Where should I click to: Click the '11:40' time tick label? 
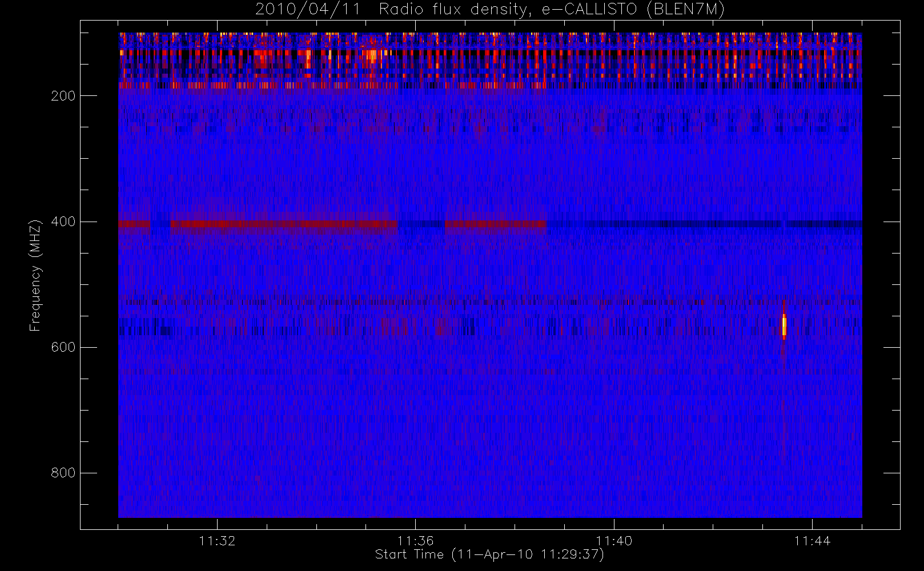614,541
